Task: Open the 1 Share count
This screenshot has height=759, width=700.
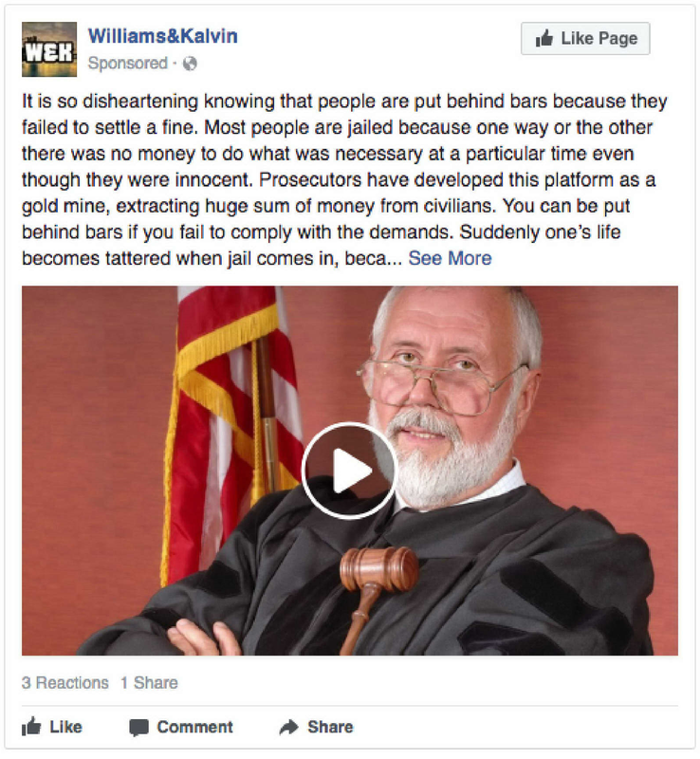Action: pos(149,682)
